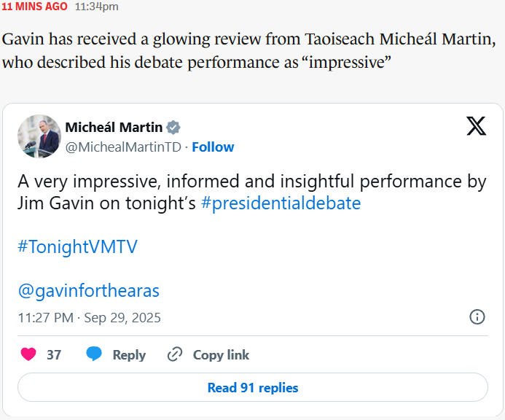This screenshot has height=420, width=505.
Task: Click the verified badge beside Micheál Martin
Action: (173, 128)
